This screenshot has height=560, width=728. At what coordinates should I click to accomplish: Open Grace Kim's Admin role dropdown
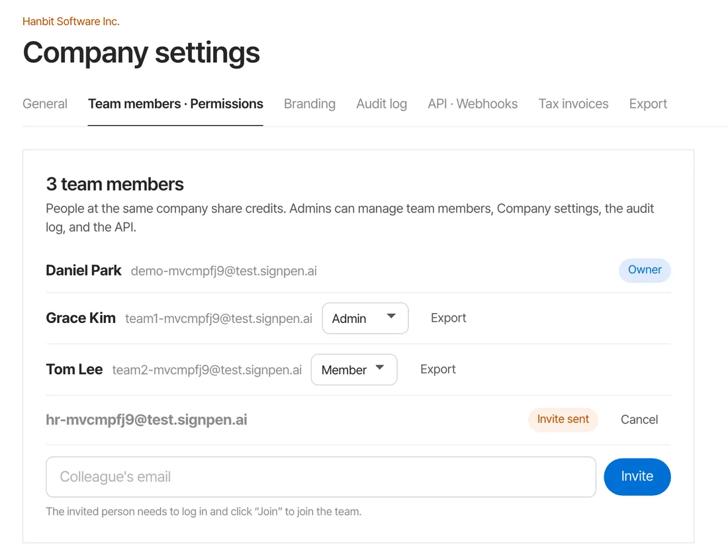365,318
